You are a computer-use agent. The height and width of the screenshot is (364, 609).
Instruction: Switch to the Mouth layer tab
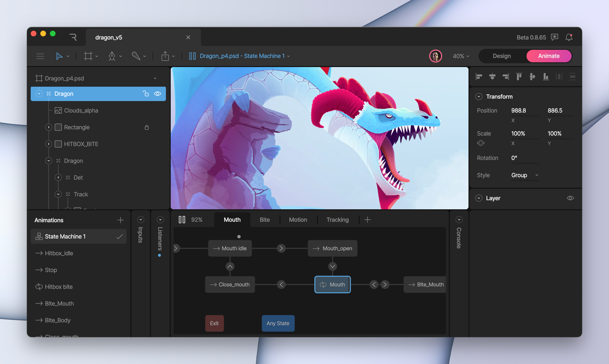pos(232,220)
